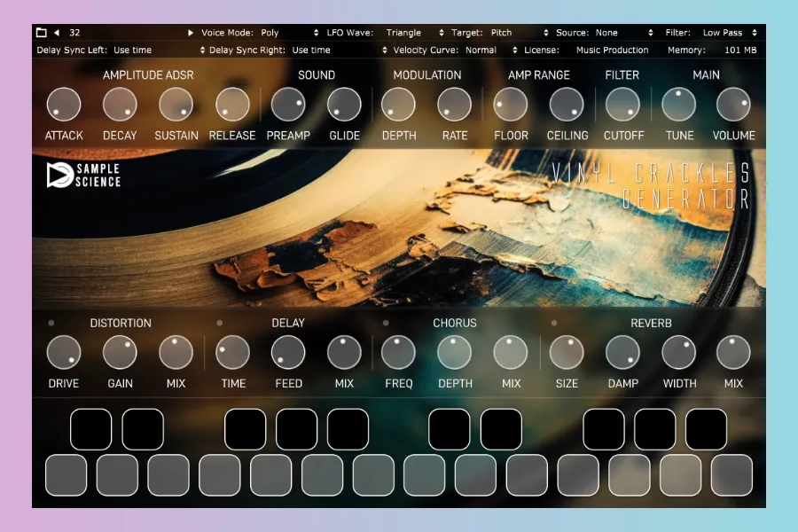
Task: Click the reverb SIZE knob
Action: (567, 353)
